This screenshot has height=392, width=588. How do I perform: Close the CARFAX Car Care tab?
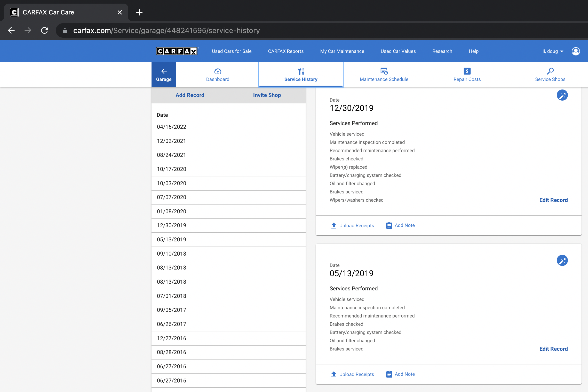click(x=120, y=12)
